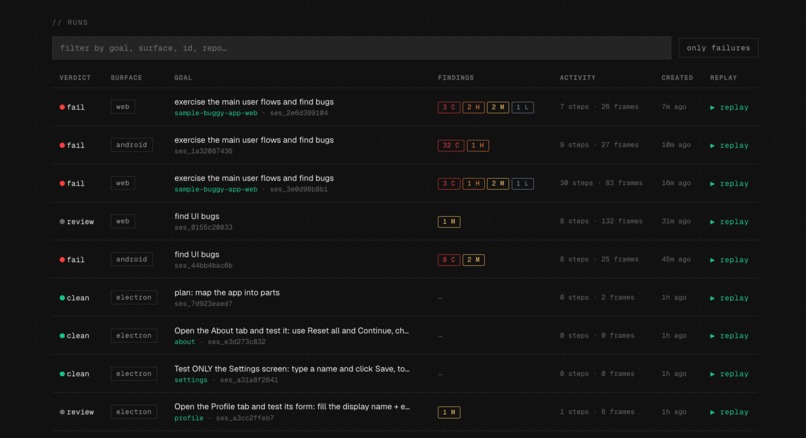The width and height of the screenshot is (806, 438).
Task: Click the 1 L badge in the 7m ago row
Action: click(x=523, y=107)
